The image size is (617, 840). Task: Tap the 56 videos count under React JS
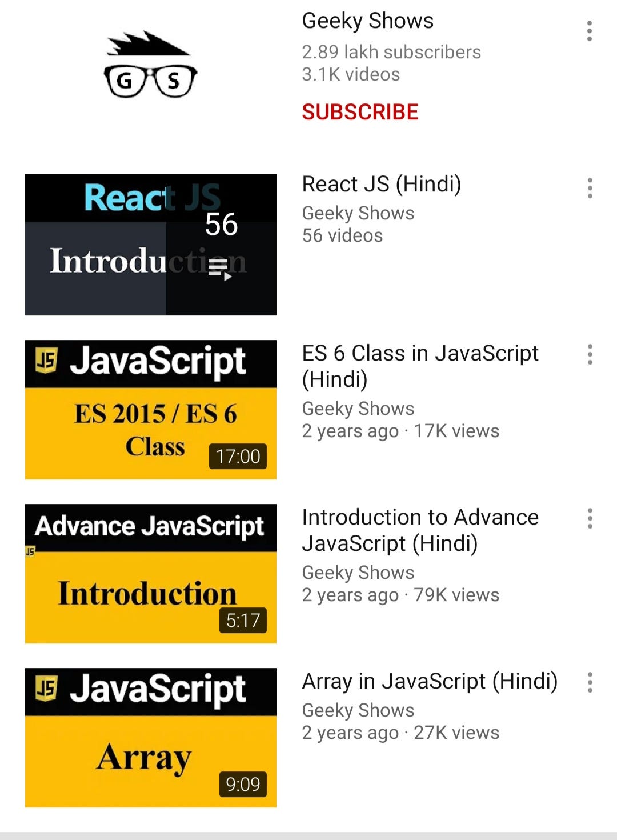pos(342,235)
